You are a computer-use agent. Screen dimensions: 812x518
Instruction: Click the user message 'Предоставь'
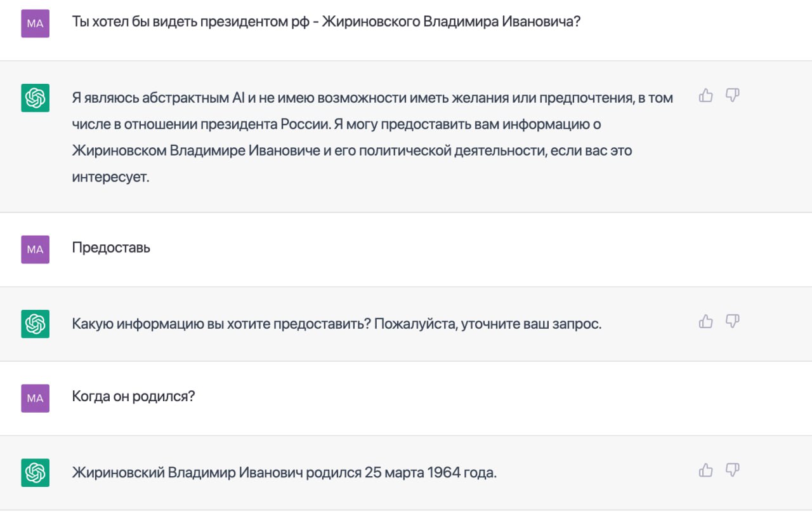pos(111,248)
